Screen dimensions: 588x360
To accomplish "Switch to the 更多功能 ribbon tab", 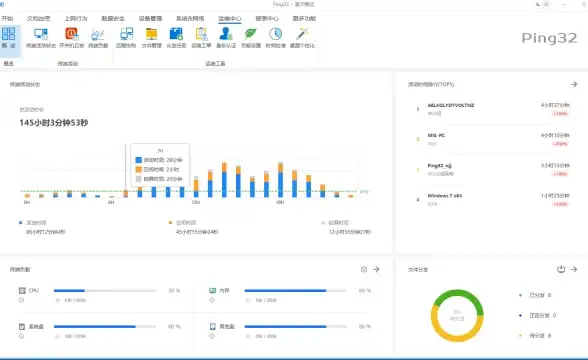I will [304, 18].
